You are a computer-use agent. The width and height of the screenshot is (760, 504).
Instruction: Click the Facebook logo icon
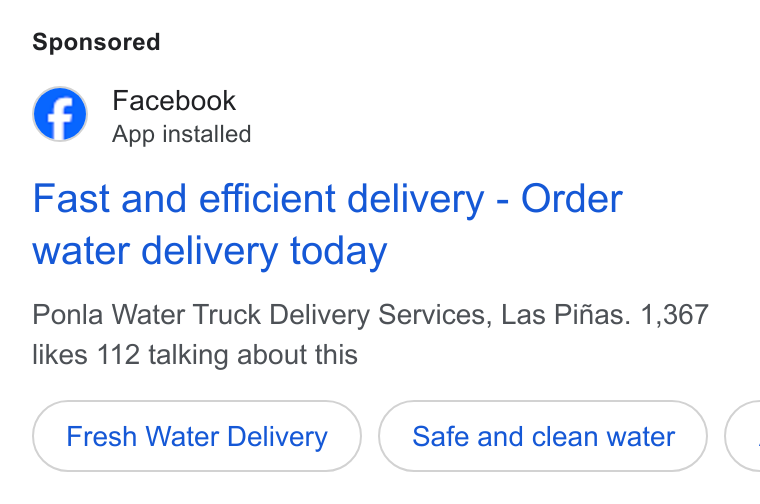coord(60,114)
